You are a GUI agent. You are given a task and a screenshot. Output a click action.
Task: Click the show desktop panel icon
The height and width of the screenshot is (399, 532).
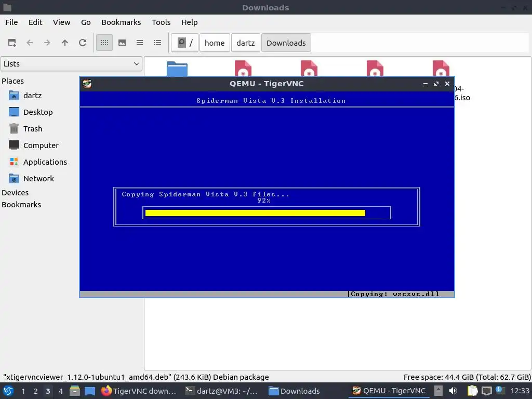(x=89, y=391)
